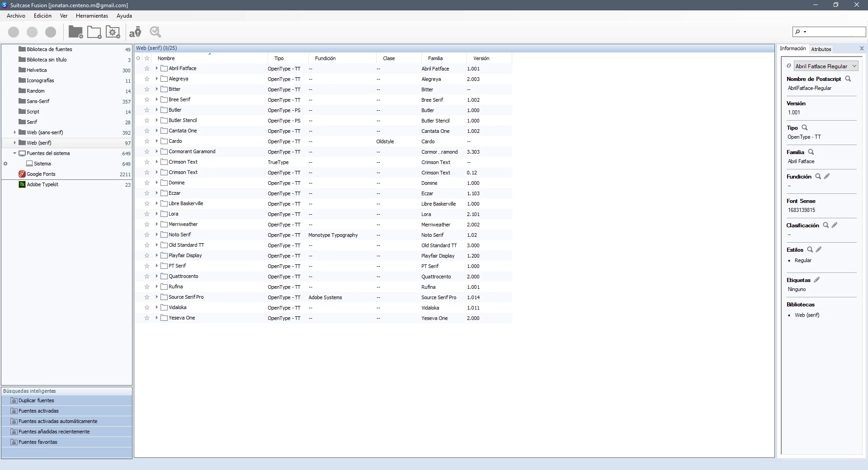The width and height of the screenshot is (868, 470).
Task: Click the gear folder smart search icon
Action: pyautogui.click(x=113, y=32)
